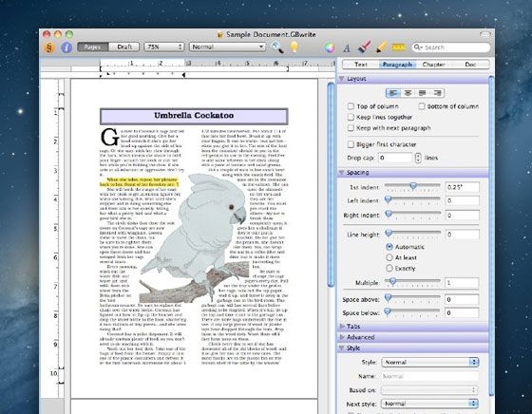Select the At least radio button
532x414 pixels.
pyautogui.click(x=389, y=257)
